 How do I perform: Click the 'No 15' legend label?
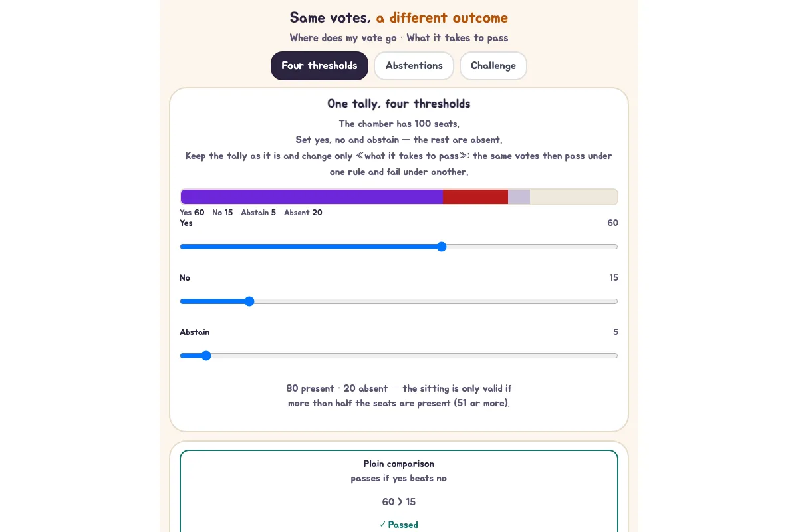[223, 213]
